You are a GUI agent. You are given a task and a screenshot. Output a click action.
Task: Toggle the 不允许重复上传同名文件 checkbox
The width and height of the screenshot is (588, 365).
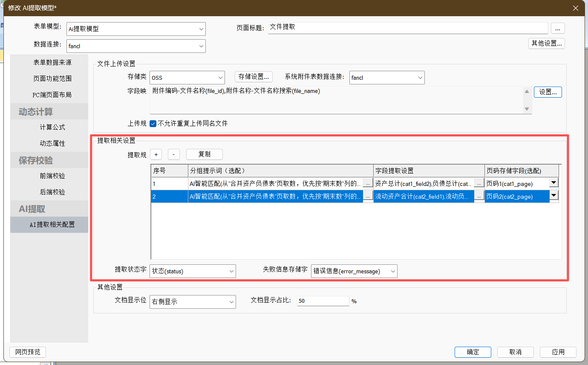pyautogui.click(x=153, y=124)
